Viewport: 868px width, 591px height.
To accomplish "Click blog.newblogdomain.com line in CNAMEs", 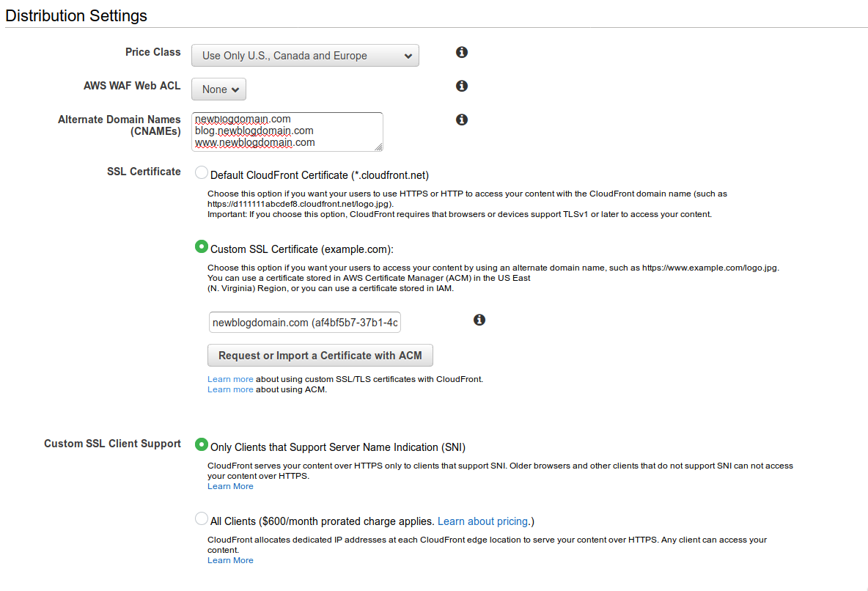I will tap(254, 131).
